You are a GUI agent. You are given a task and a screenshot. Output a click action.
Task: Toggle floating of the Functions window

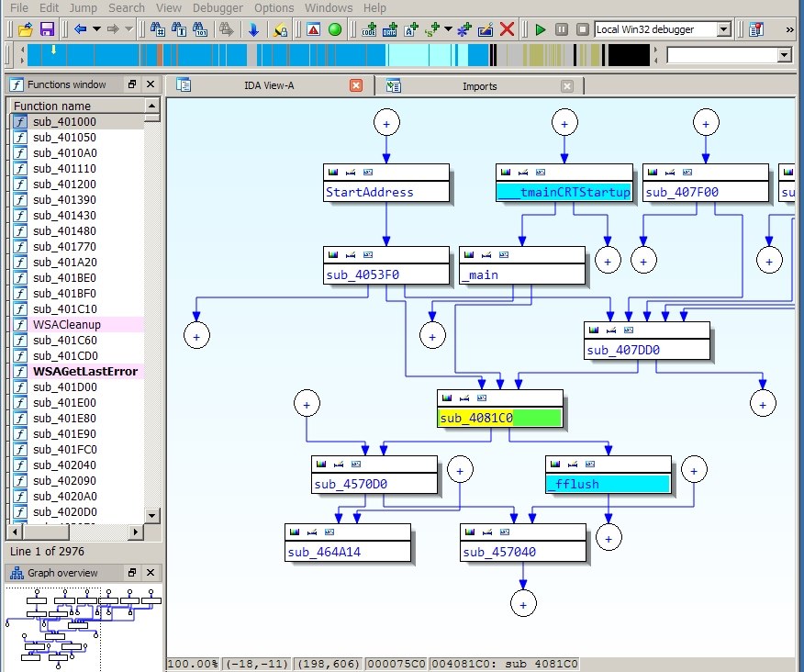[132, 84]
